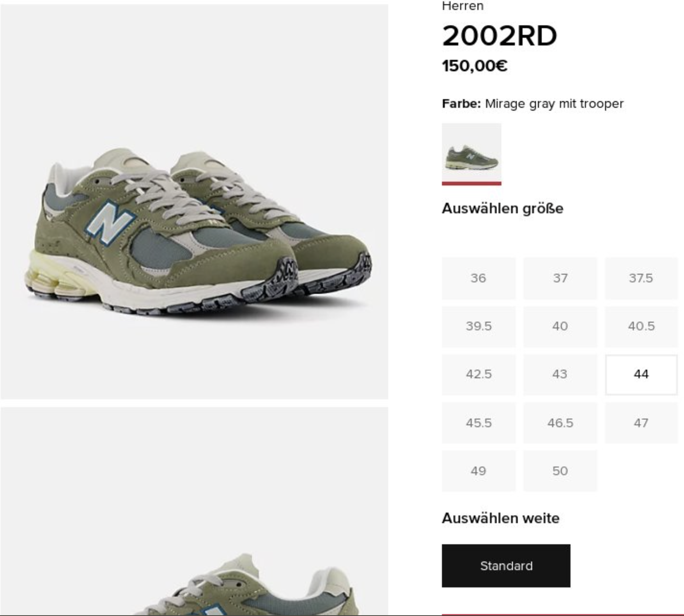Select size 45.5
This screenshot has height=616, width=684.
(478, 423)
